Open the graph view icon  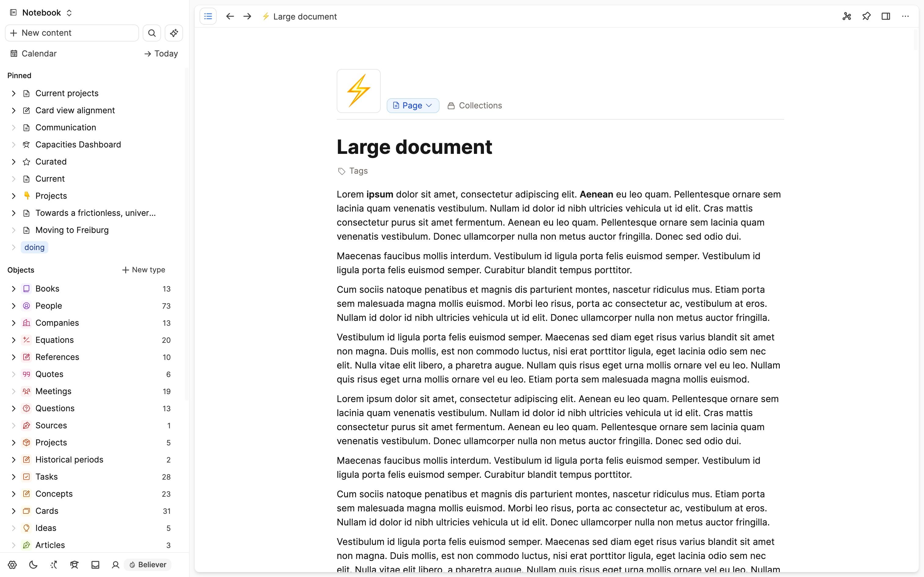click(x=846, y=16)
